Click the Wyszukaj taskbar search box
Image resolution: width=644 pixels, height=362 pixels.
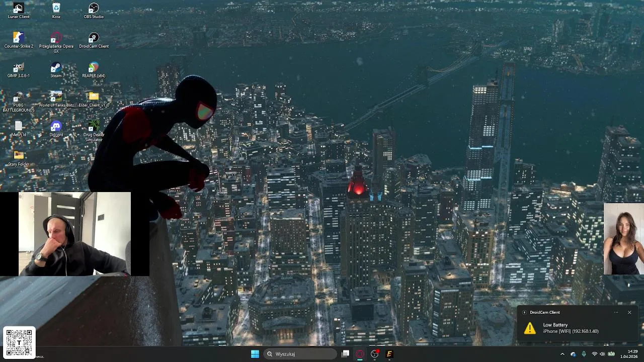coord(300,354)
